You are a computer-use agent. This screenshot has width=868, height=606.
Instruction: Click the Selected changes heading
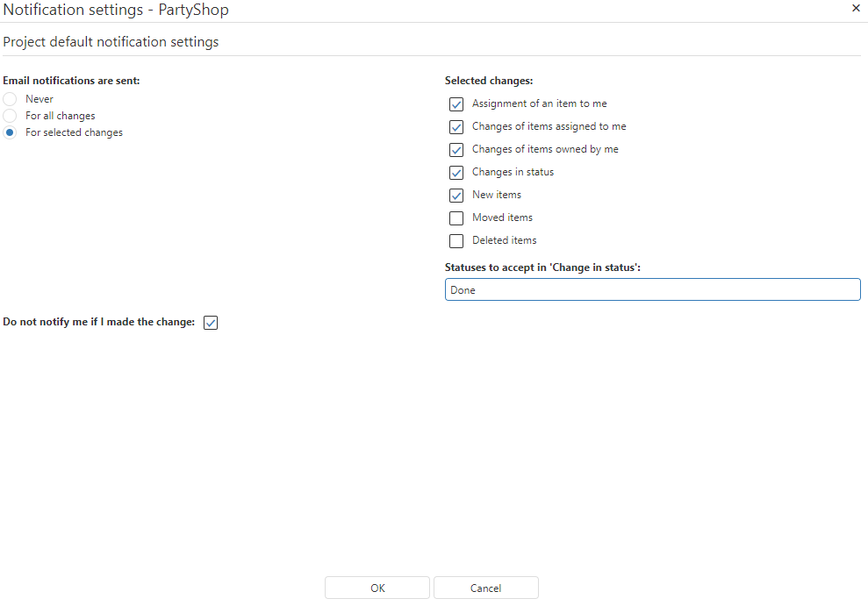[489, 81]
